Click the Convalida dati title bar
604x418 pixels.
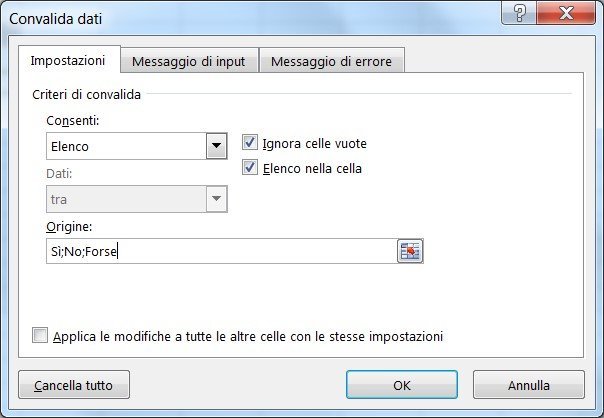tap(250, 18)
